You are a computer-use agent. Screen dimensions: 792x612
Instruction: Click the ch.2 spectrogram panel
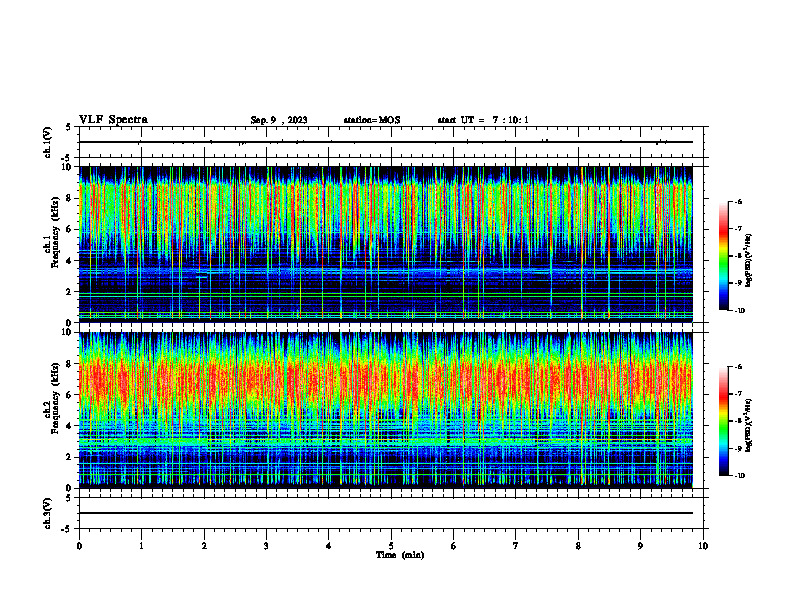pos(386,410)
